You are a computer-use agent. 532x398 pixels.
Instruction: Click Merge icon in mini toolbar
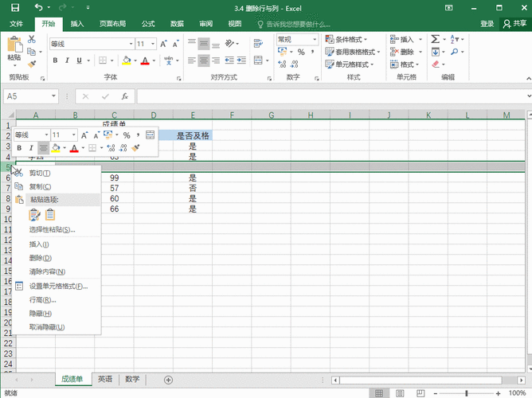tap(150, 135)
